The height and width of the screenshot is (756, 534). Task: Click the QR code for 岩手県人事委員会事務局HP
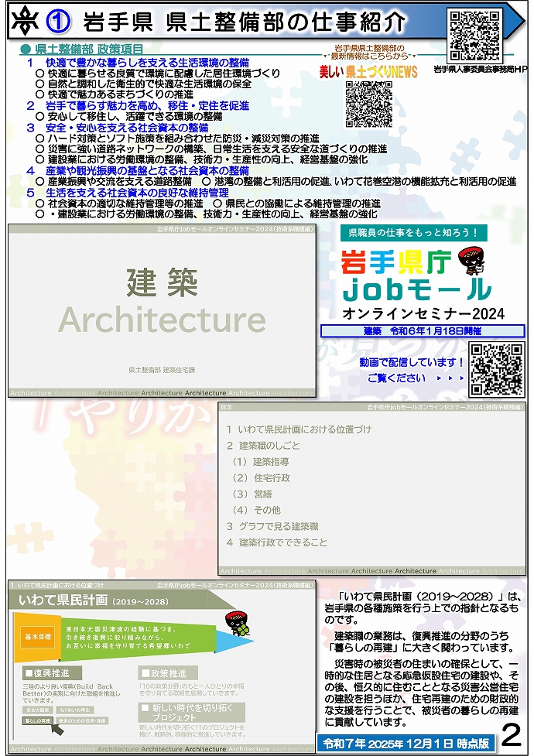(474, 36)
